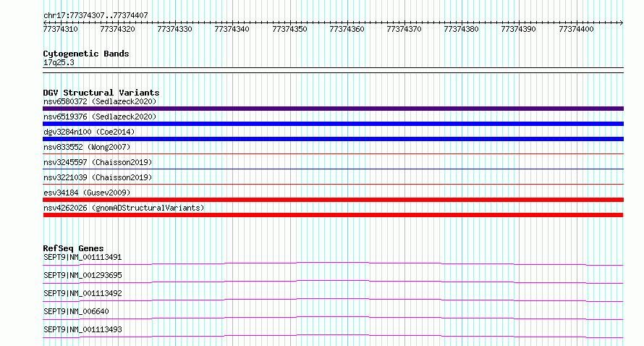Click the Cytogenetic Bands track title
The width and height of the screenshot is (644, 346).
point(86,54)
